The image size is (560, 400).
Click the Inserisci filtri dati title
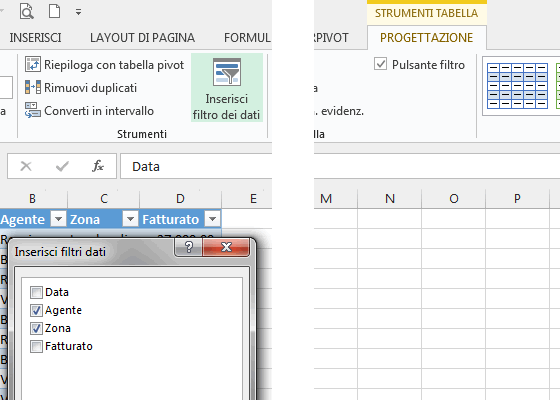60,252
